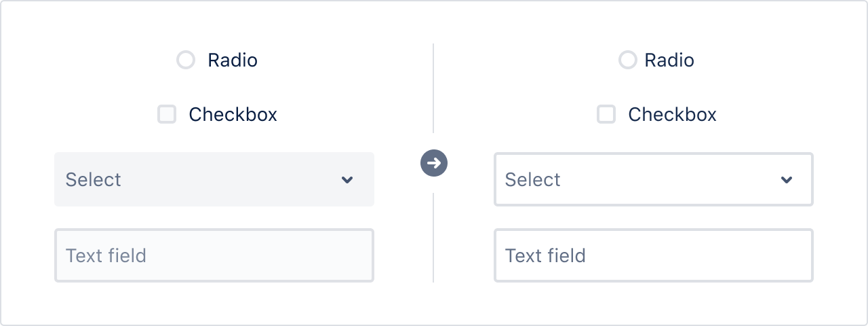Focus the right Text field input
The height and width of the screenshot is (326, 868).
coord(654,255)
